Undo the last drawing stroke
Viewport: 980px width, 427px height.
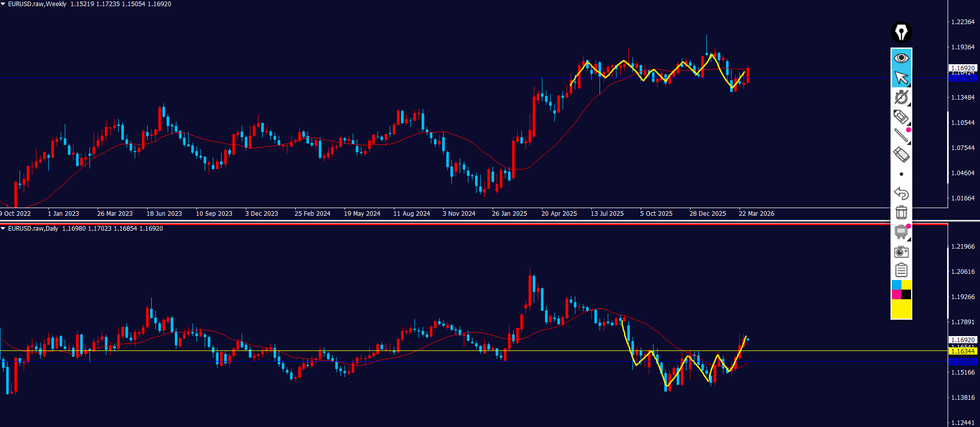coord(901,193)
